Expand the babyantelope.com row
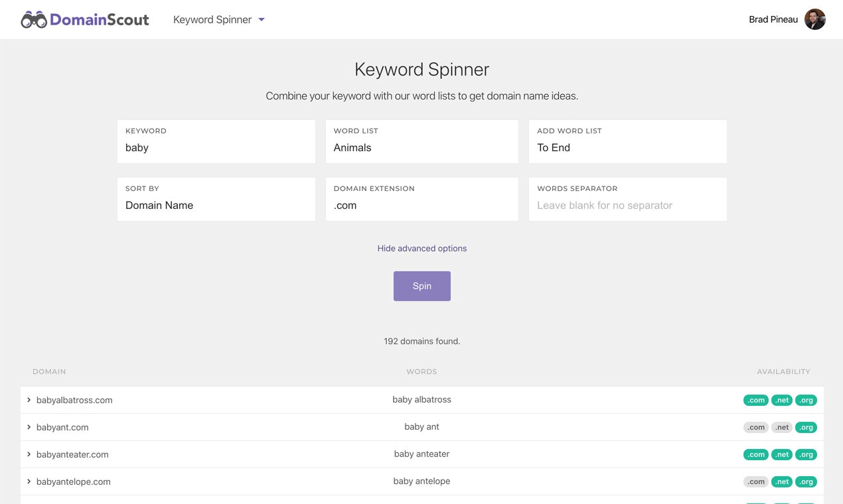Image resolution: width=843 pixels, height=504 pixels. 28,481
